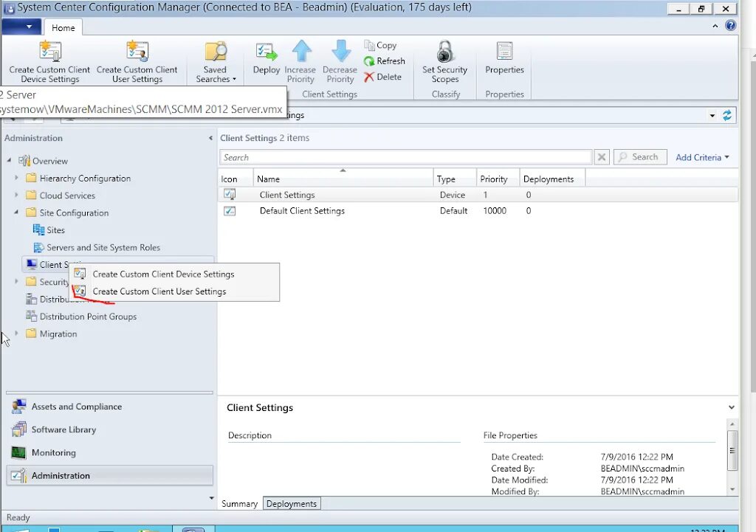
Task: Switch to the Deployments tab
Action: pos(292,503)
